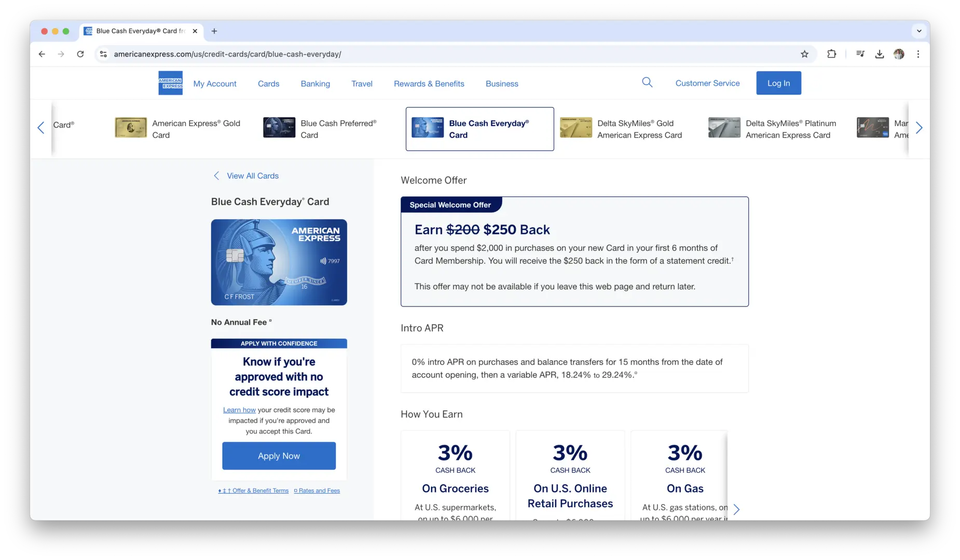Open the Chrome three-dot menu
960x560 pixels.
pyautogui.click(x=918, y=54)
